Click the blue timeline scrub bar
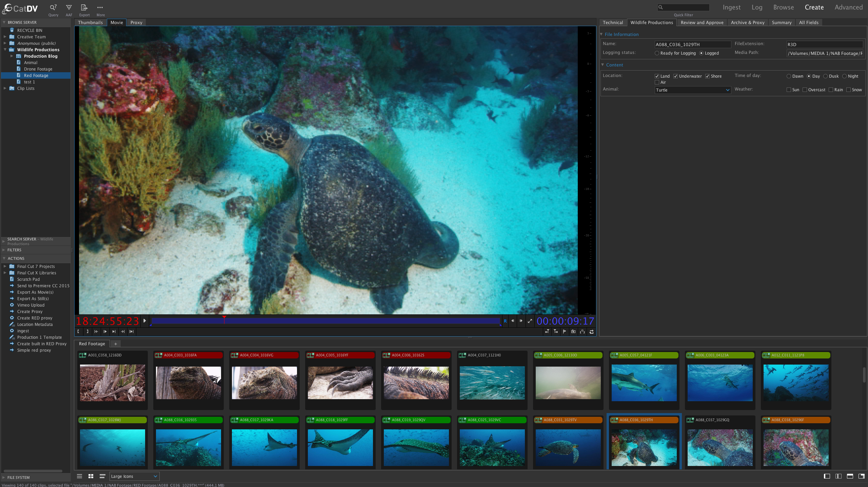This screenshot has height=487, width=868. (x=325, y=321)
